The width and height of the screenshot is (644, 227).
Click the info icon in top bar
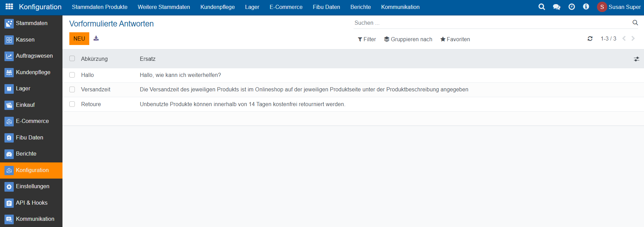click(x=586, y=7)
